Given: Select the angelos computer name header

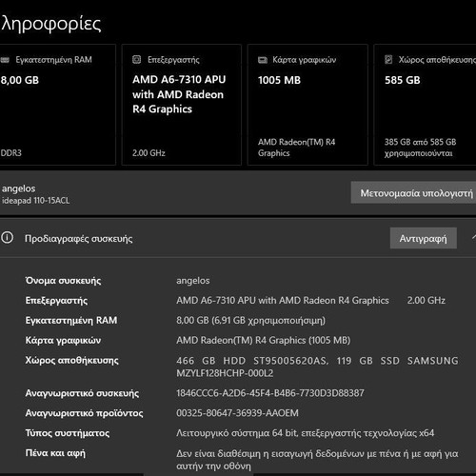Looking at the screenshot, I should point(18,188).
